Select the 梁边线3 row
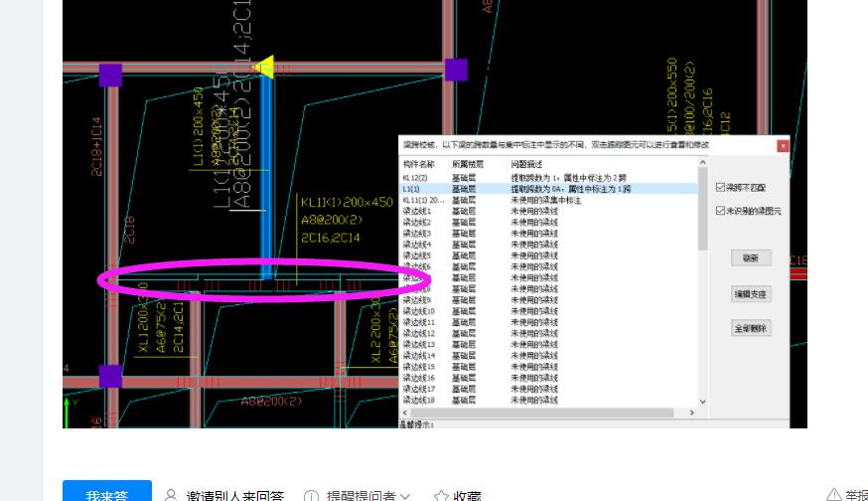Viewport: 868px width, 501px height. click(548, 234)
